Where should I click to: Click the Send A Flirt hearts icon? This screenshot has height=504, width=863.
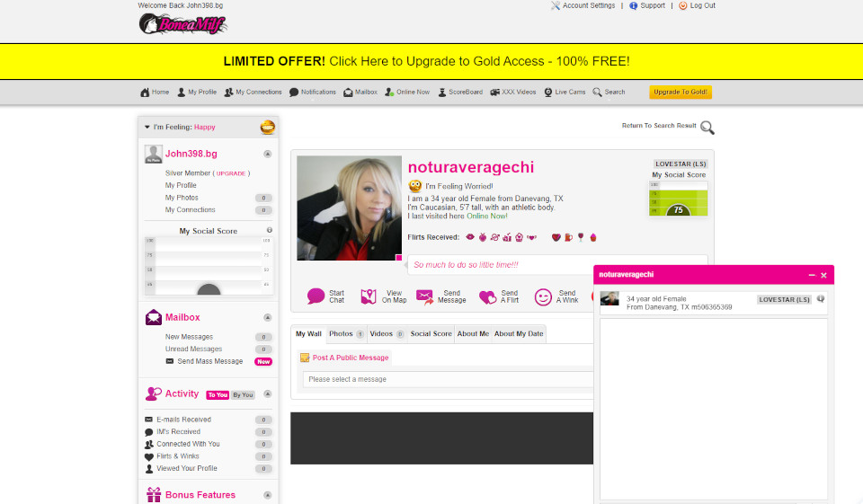click(487, 297)
